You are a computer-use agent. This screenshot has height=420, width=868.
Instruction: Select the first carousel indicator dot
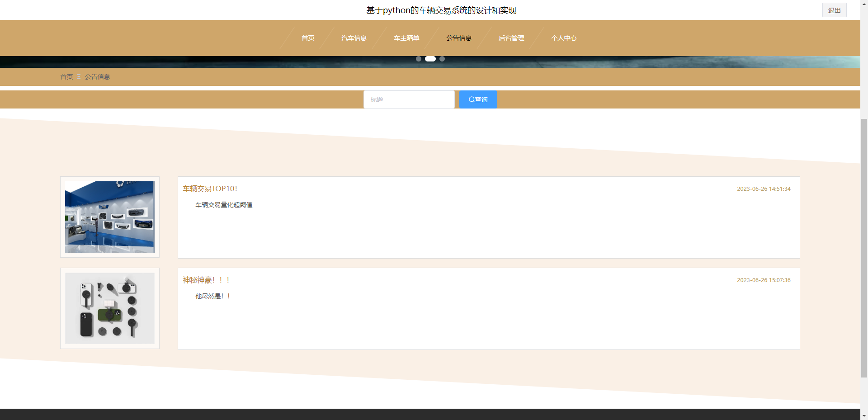[x=419, y=59]
